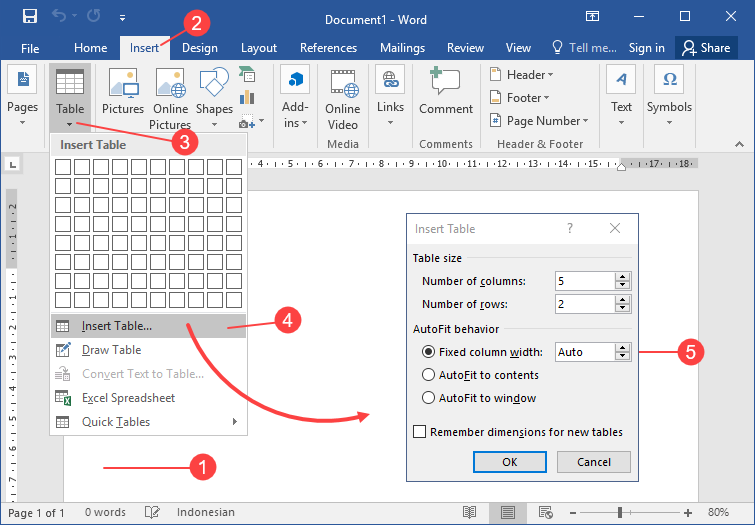The width and height of the screenshot is (755, 525).
Task: Switch to the Home tab
Action: (91, 48)
